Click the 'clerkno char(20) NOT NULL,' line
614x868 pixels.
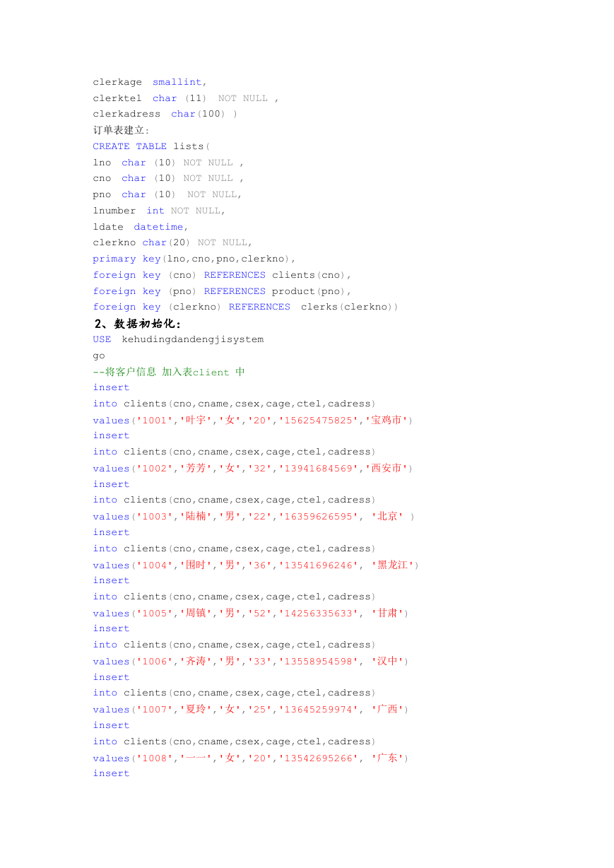tap(172, 242)
